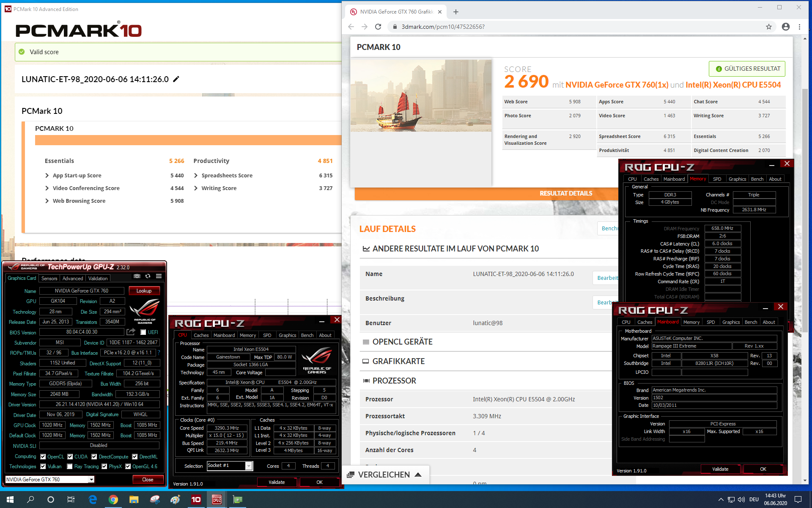The width and height of the screenshot is (812, 508).
Task: Click the Lookup button in GPU-Z
Action: point(144,291)
